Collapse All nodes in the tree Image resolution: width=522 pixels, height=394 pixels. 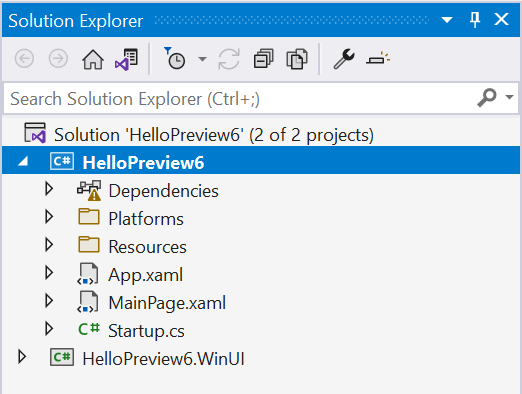pyautogui.click(x=264, y=59)
